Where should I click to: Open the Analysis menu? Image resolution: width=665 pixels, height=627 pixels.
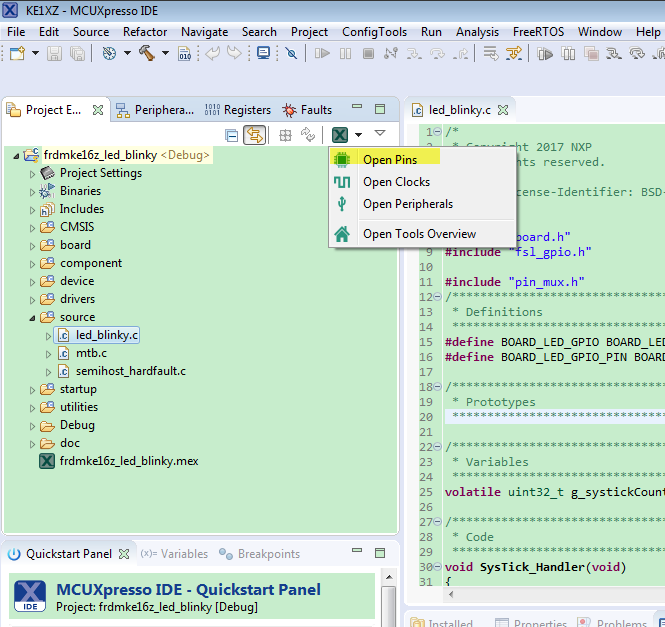477,32
